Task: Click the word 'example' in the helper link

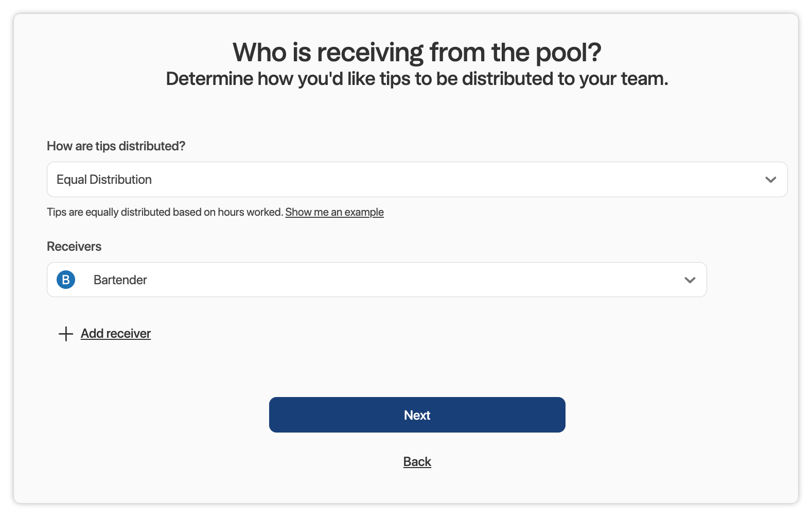Action: [364, 212]
